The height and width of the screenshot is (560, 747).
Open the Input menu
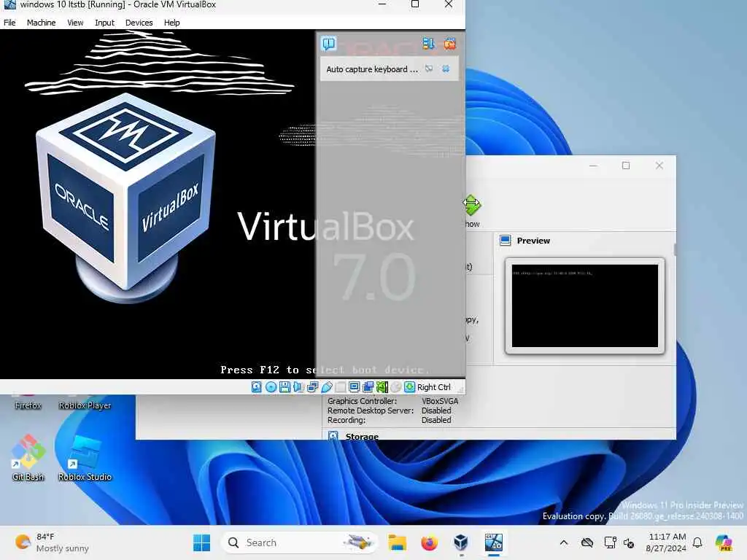(104, 23)
